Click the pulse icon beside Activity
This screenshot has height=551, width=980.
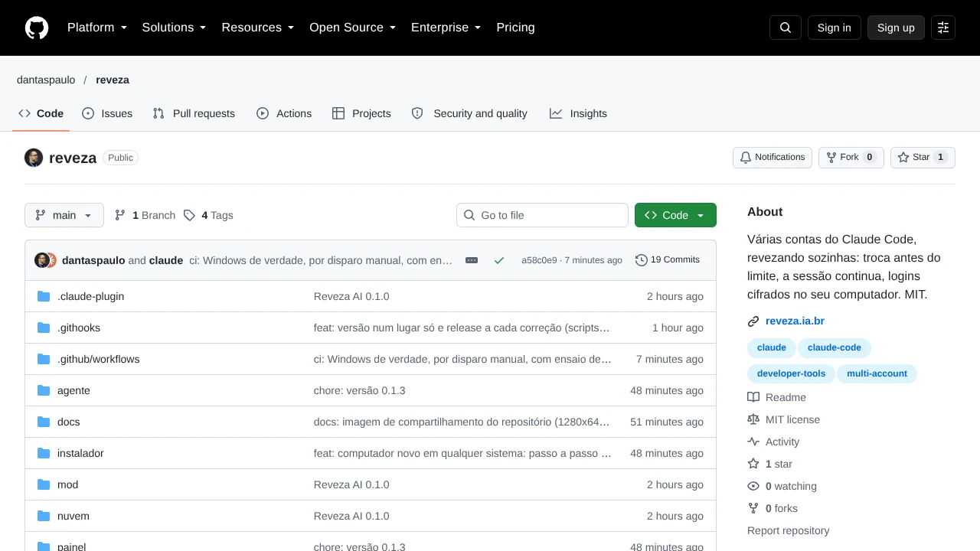(753, 442)
